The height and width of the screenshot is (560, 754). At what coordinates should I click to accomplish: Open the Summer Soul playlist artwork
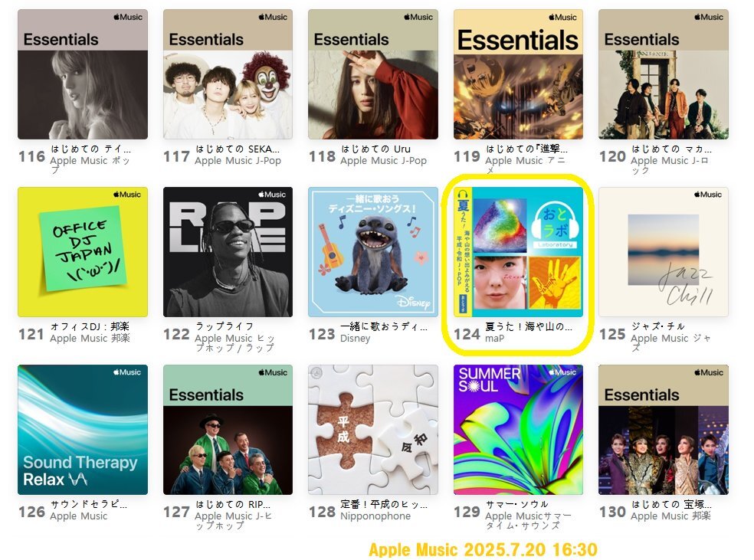[518, 430]
